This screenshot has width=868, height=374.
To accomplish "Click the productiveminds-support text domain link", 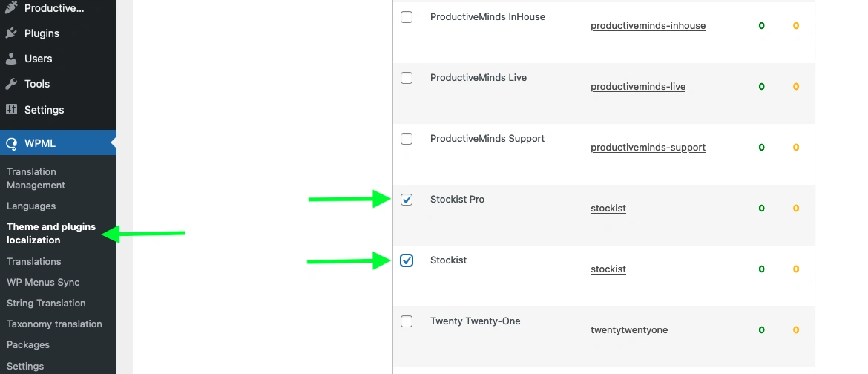I will pyautogui.click(x=648, y=148).
